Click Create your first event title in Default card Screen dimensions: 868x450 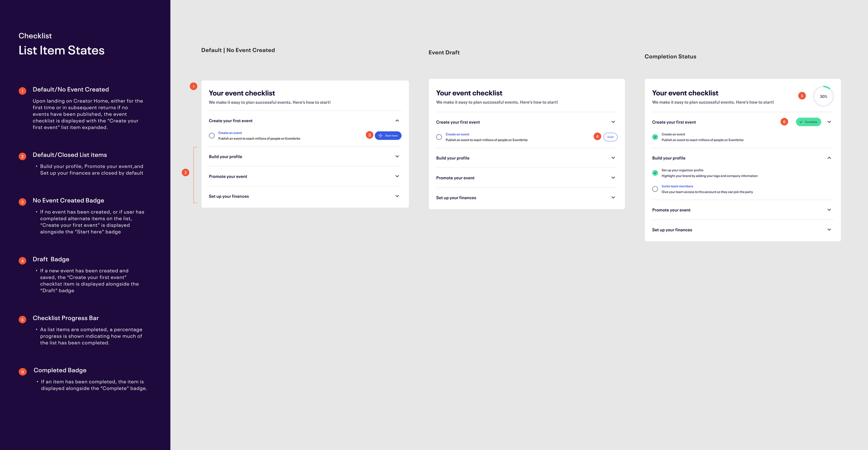[x=231, y=121]
